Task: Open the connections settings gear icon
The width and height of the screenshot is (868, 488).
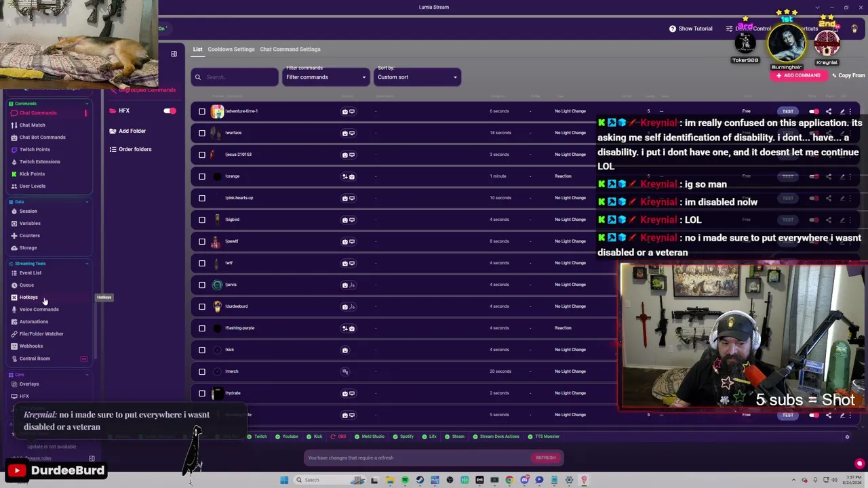Action: point(847,437)
